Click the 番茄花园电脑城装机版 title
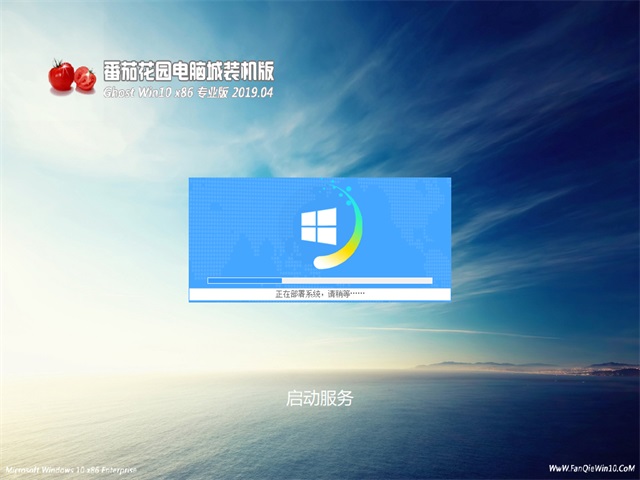Viewport: 640px width, 480px height. coord(187,72)
